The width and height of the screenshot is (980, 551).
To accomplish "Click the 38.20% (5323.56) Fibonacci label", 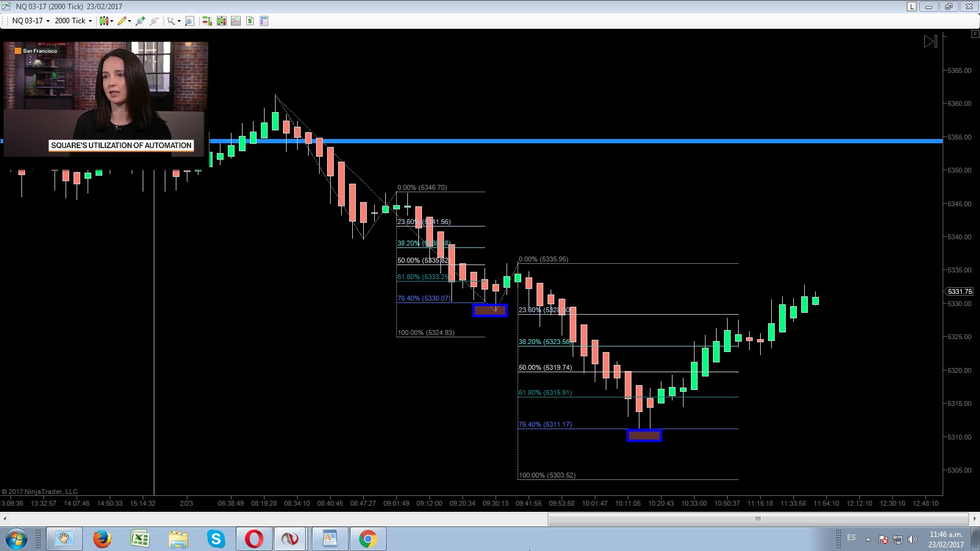I will [545, 342].
